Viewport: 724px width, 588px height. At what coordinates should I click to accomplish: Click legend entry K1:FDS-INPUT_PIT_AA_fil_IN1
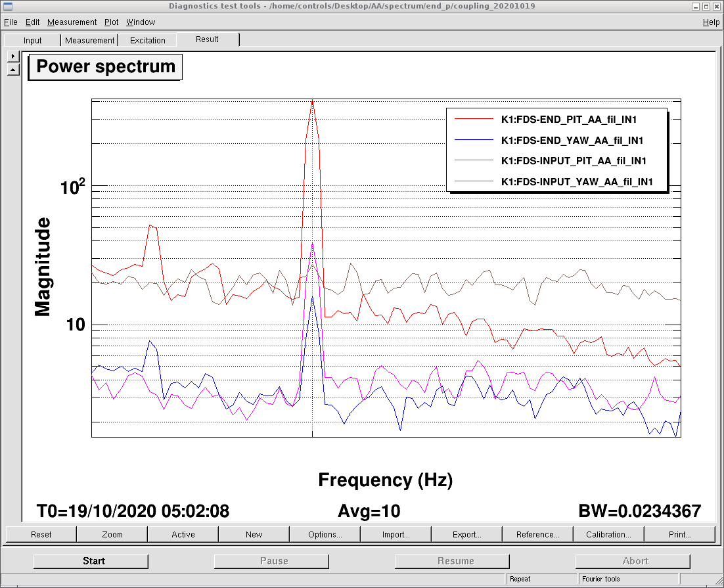(574, 161)
